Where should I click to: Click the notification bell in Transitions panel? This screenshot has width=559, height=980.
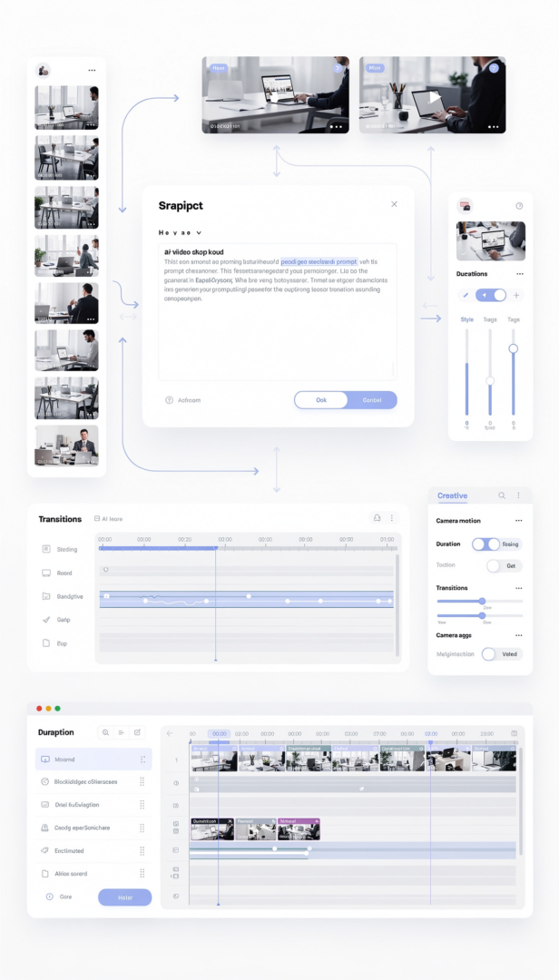click(377, 518)
